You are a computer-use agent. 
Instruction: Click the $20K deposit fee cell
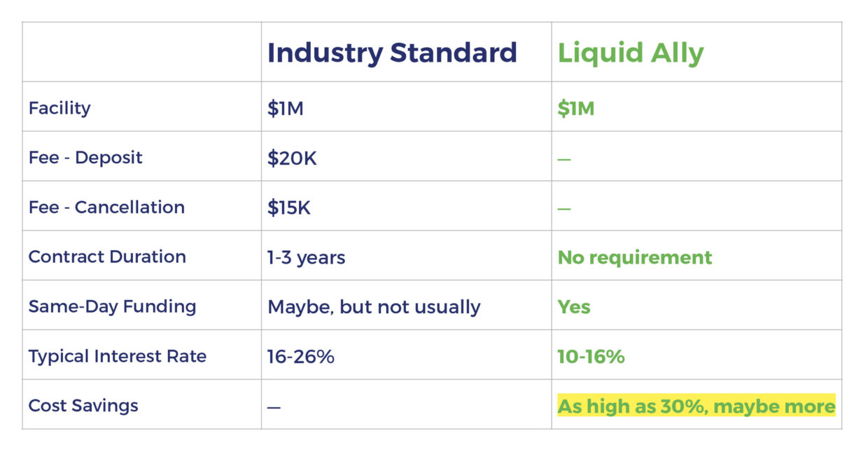click(x=292, y=158)
